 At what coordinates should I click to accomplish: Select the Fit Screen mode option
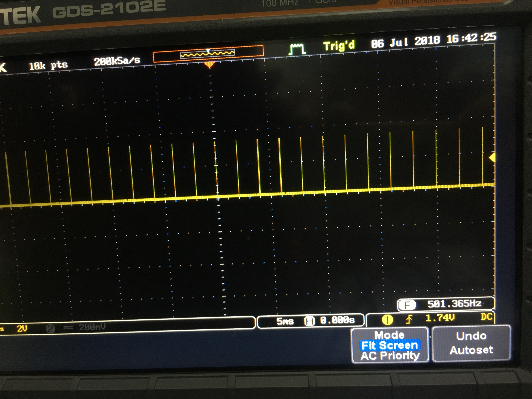(x=390, y=345)
